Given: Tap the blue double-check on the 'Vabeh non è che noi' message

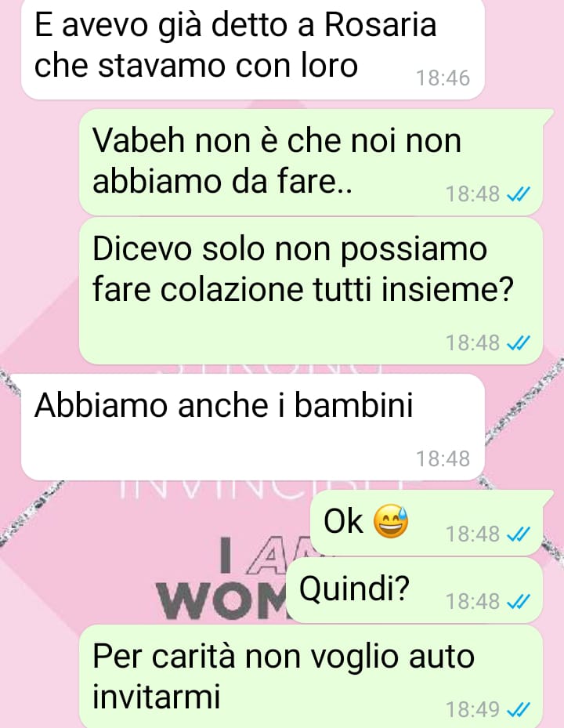Looking at the screenshot, I should click(x=518, y=194).
